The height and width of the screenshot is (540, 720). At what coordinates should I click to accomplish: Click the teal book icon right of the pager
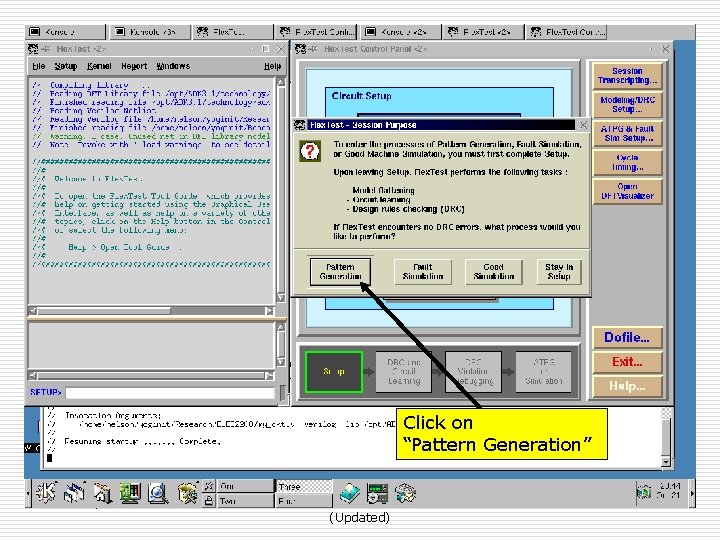pos(350,493)
